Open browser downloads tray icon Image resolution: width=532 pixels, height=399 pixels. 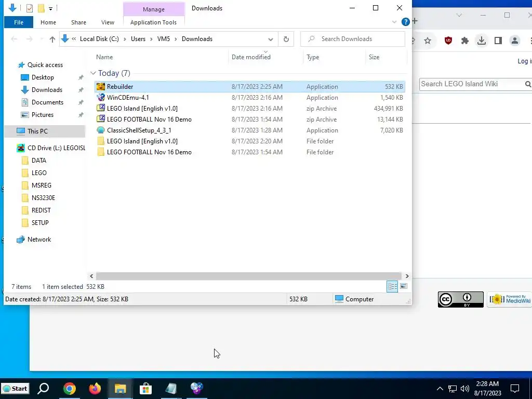[x=482, y=41]
